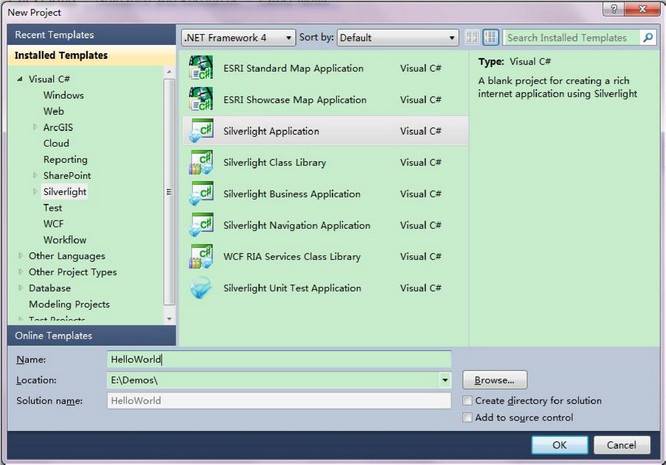The width and height of the screenshot is (666, 465).
Task: Click the Silverlight Navigation Application icon
Action: pyautogui.click(x=200, y=225)
